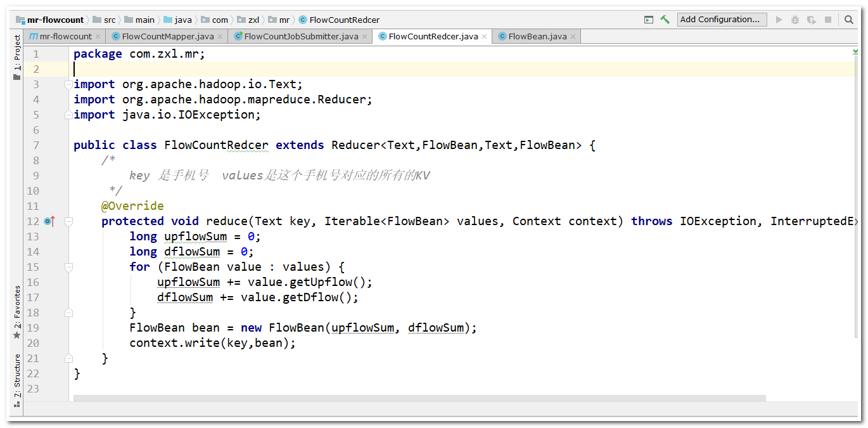Image resolution: width=868 pixels, height=428 pixels.
Task: Click the horizontal scrollbar below the editor
Action: 419,398
